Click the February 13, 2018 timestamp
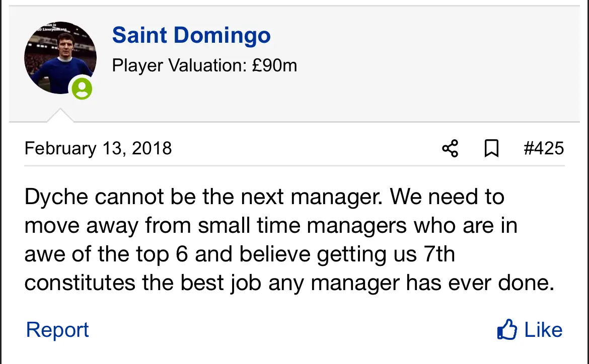Screen dimensions: 589x364 pyautogui.click(x=98, y=149)
